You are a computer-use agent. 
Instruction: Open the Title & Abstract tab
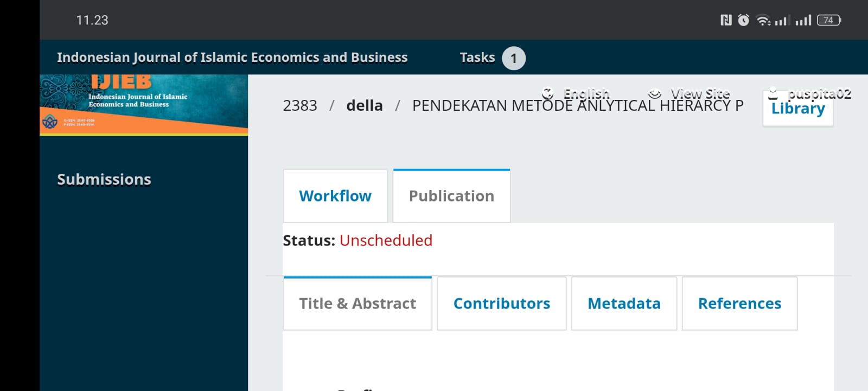358,304
